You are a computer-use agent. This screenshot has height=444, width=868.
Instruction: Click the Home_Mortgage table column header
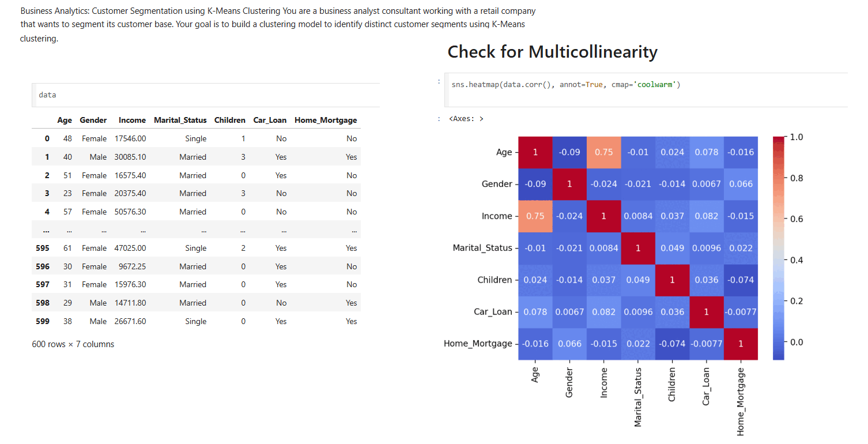(326, 120)
